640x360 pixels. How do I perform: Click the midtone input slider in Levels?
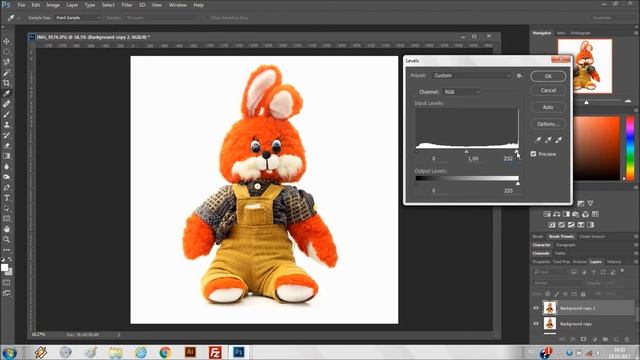(467, 151)
